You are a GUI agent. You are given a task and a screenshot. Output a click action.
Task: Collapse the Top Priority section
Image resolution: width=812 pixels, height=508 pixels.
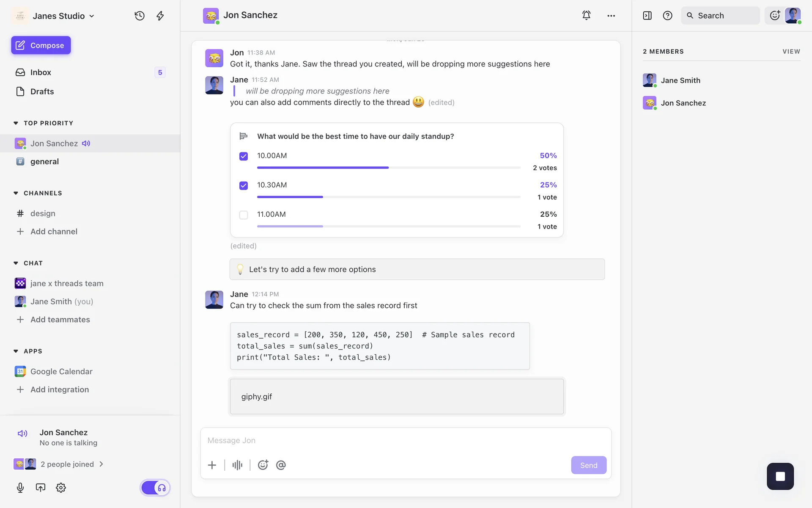(16, 123)
